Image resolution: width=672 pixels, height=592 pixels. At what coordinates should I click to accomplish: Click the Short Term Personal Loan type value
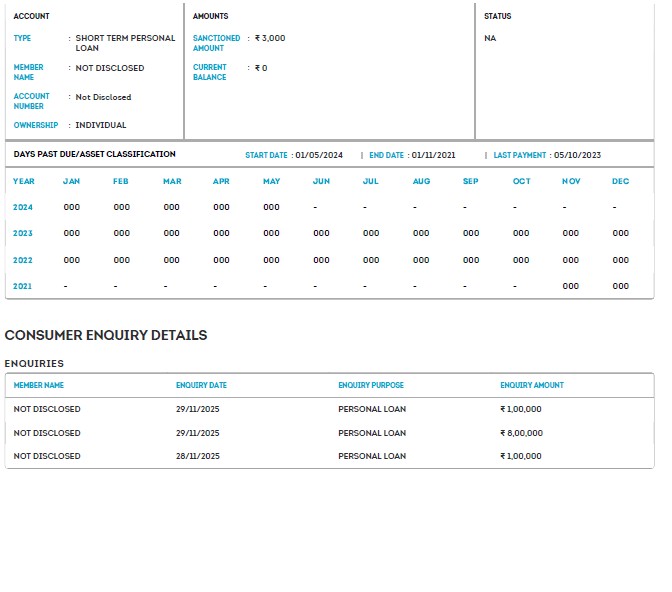click(x=125, y=43)
